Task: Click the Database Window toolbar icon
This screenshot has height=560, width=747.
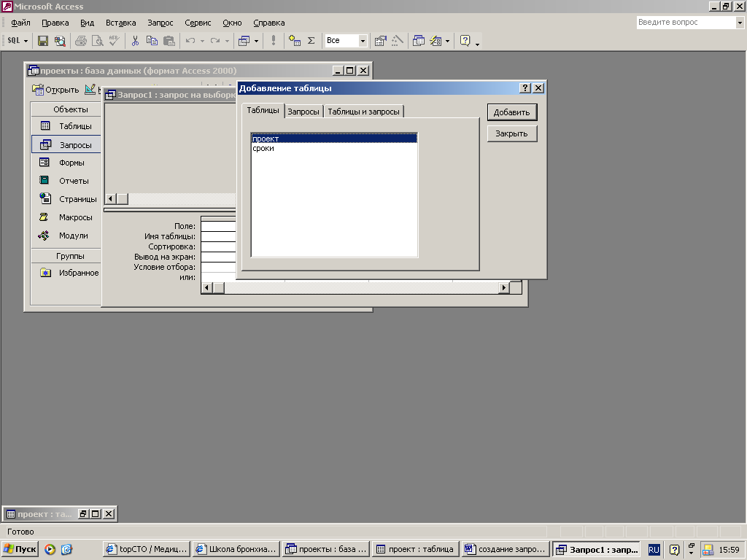Action: coord(418,41)
